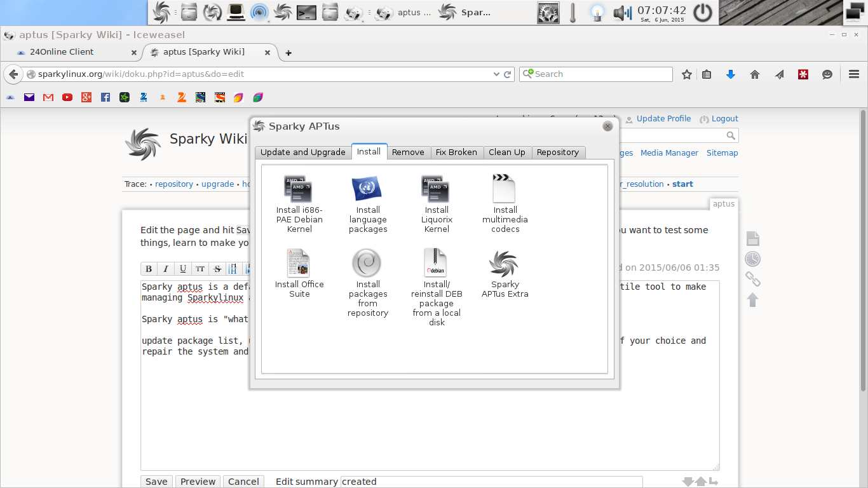
Task: Click the Edit summary input field
Action: 492,482
